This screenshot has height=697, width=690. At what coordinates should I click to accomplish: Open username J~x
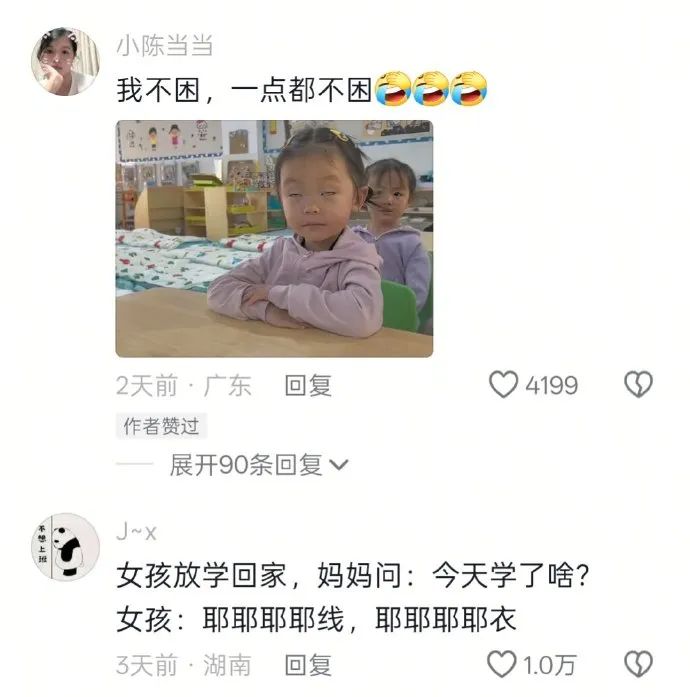136,532
